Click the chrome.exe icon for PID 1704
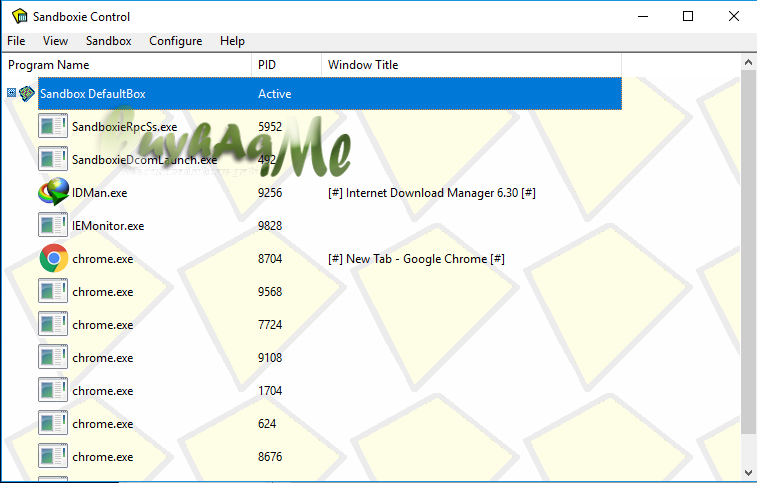This screenshot has height=483, width=757. [x=53, y=390]
